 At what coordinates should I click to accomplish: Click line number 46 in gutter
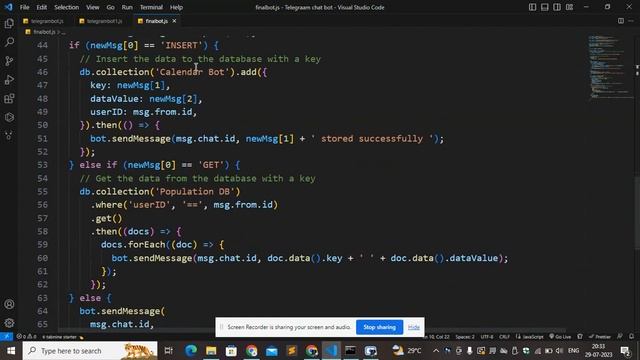coord(42,72)
